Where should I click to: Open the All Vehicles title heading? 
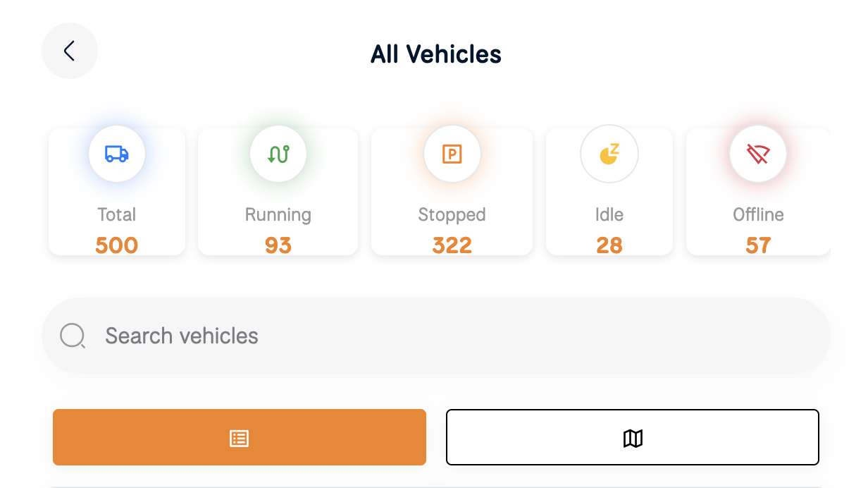click(435, 54)
